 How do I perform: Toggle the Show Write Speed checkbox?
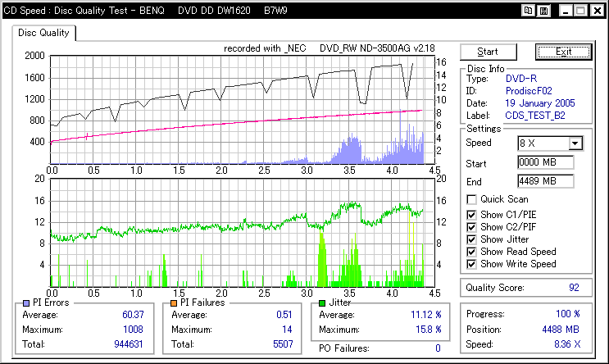pos(471,264)
